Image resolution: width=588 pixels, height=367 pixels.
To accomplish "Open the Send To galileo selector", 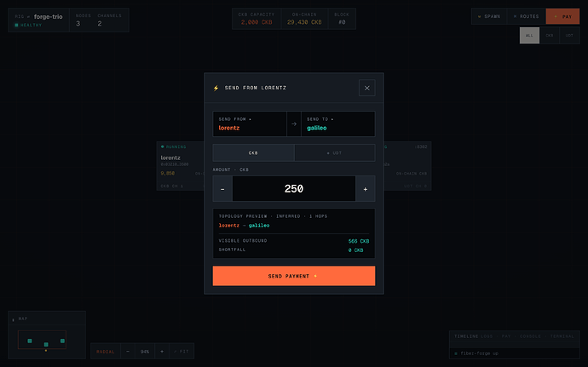I will 337,123.
